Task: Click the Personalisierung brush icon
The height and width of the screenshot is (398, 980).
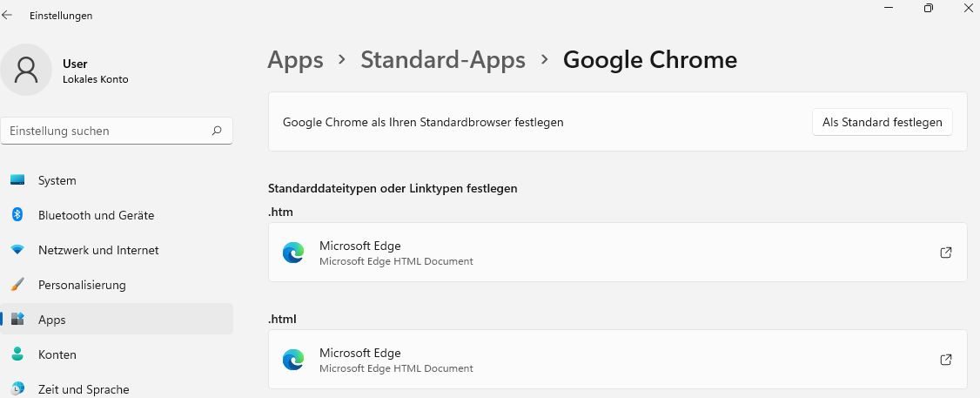Action: click(17, 285)
